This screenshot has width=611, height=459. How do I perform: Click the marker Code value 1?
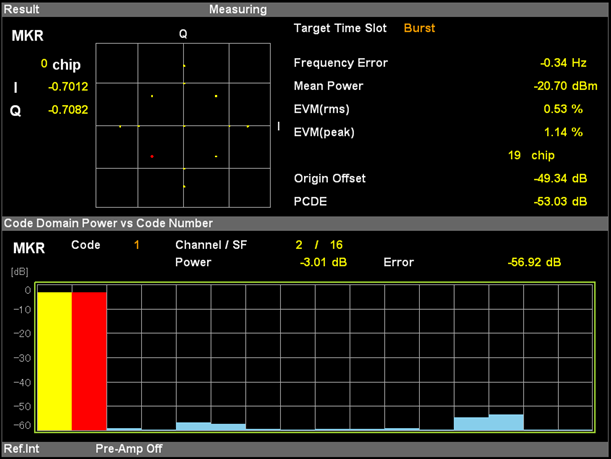137,245
